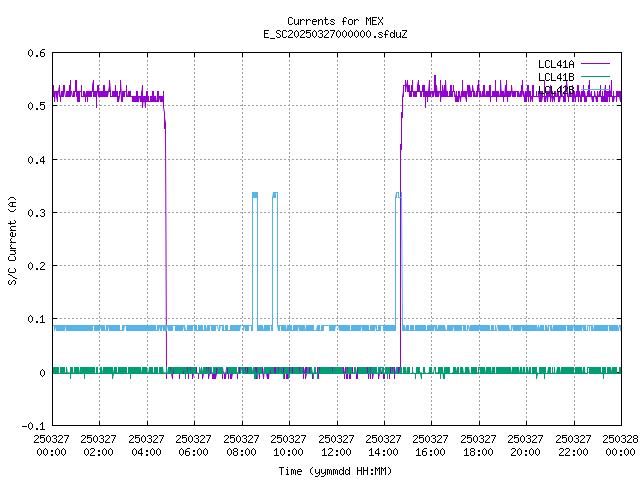Click the y-axis tick value 0.6
This screenshot has width=640, height=480.
(36, 53)
